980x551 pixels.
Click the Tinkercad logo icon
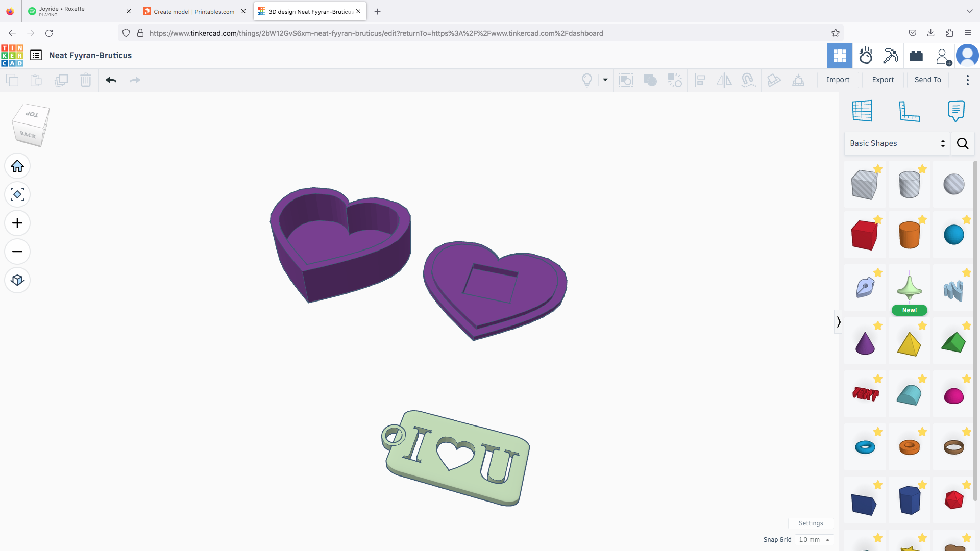coord(12,56)
